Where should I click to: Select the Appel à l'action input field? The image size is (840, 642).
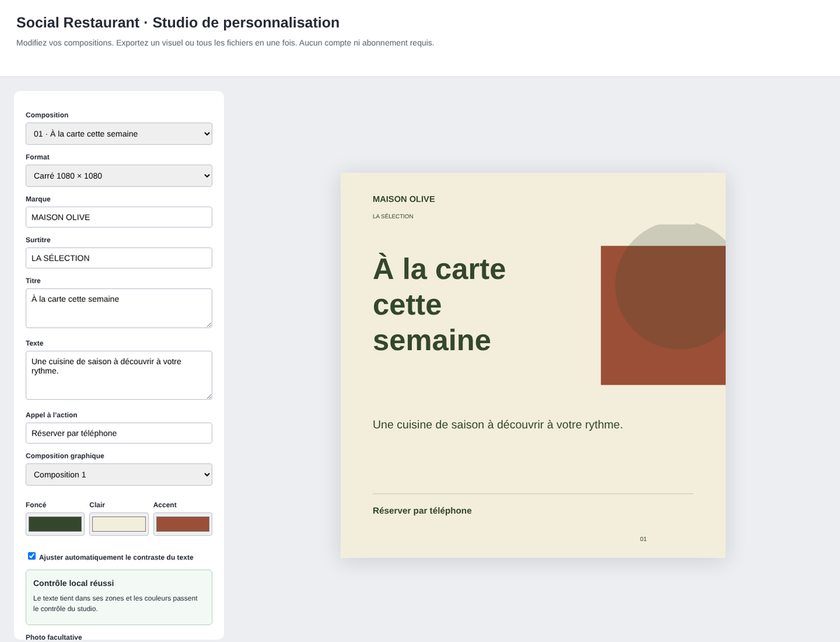(x=119, y=433)
